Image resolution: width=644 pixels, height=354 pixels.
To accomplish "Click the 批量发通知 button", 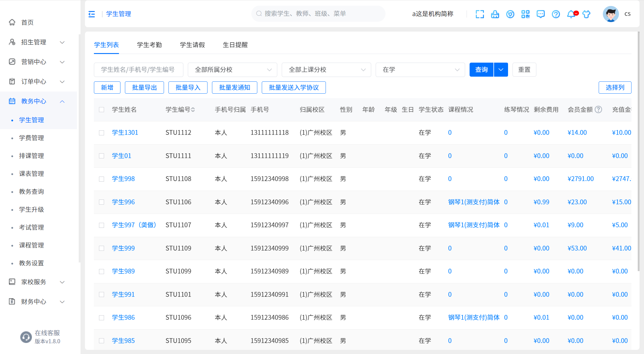I will coord(235,87).
